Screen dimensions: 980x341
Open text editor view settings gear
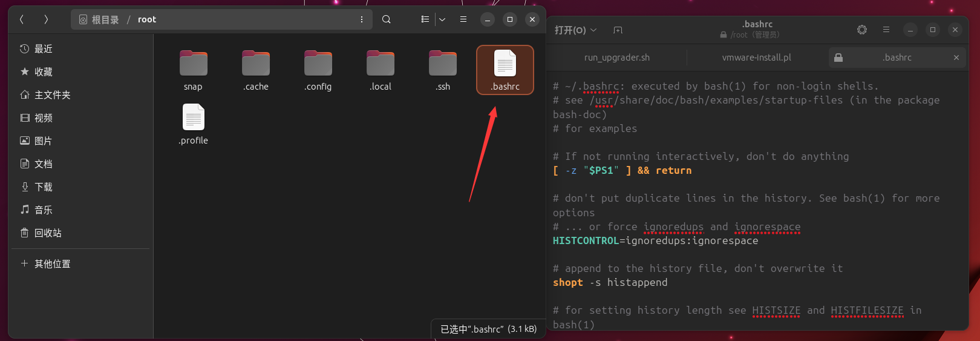click(862, 30)
